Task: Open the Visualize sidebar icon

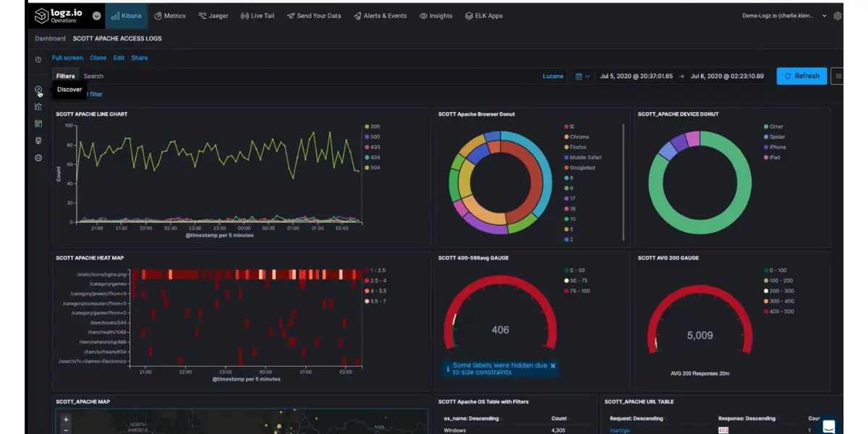Action: point(38,106)
